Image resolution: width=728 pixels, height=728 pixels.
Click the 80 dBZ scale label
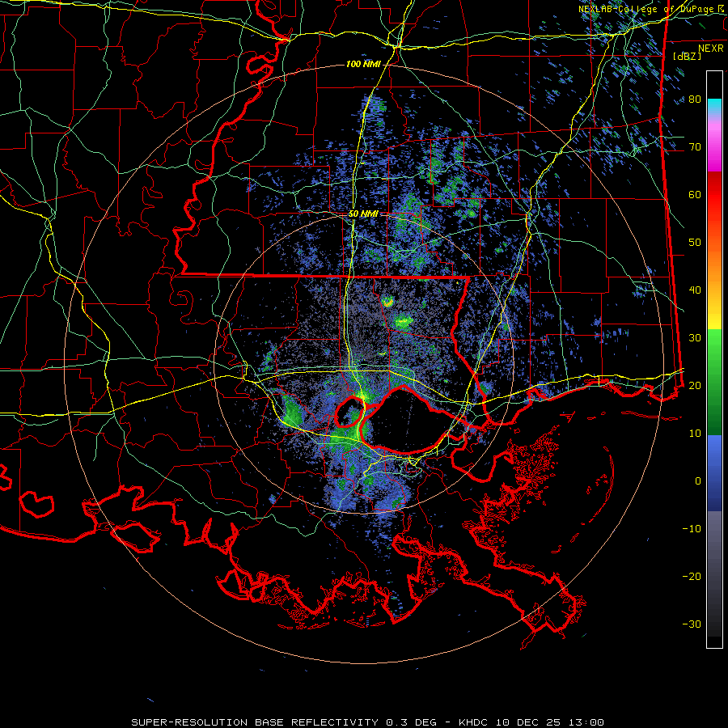695,99
